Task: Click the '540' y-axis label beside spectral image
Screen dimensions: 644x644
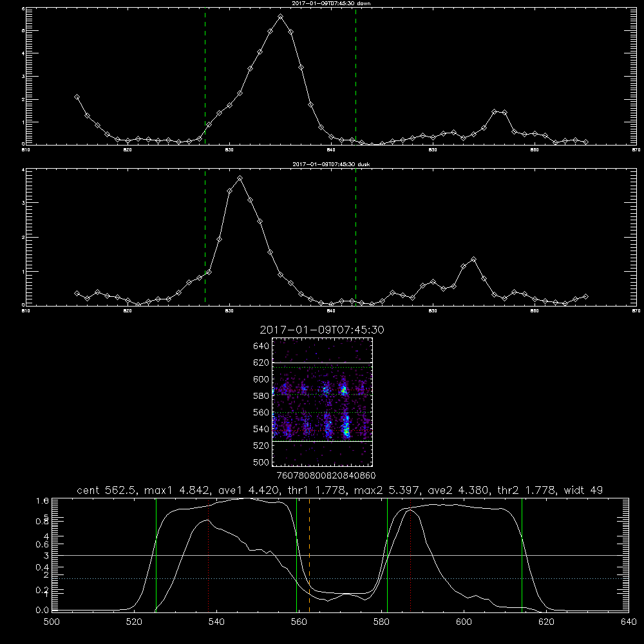Action: point(261,429)
